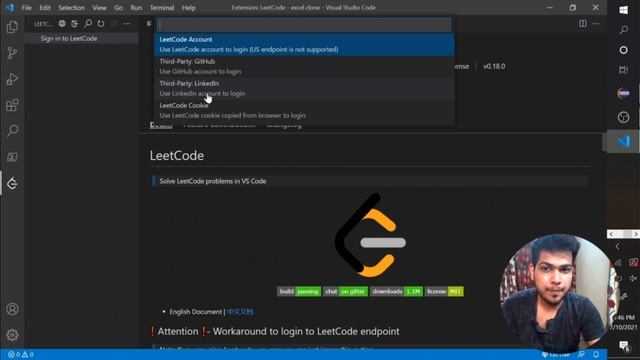640x360 pixels.
Task: Click taskbar scroll right arrow
Action: (x=636, y=234)
